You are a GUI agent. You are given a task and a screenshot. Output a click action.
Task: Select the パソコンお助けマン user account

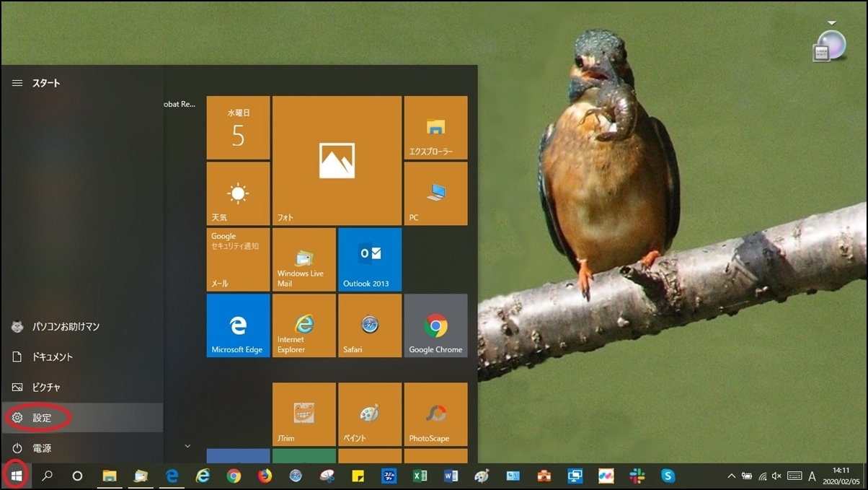click(x=82, y=327)
